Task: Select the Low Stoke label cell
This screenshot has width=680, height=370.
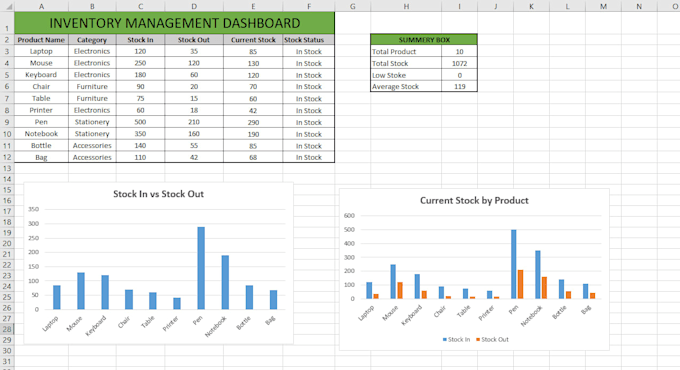Action: pos(406,75)
